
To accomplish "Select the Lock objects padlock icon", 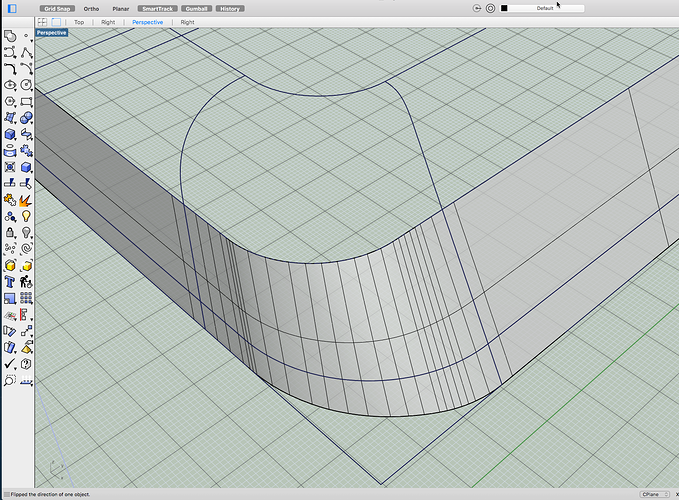I will (10, 232).
